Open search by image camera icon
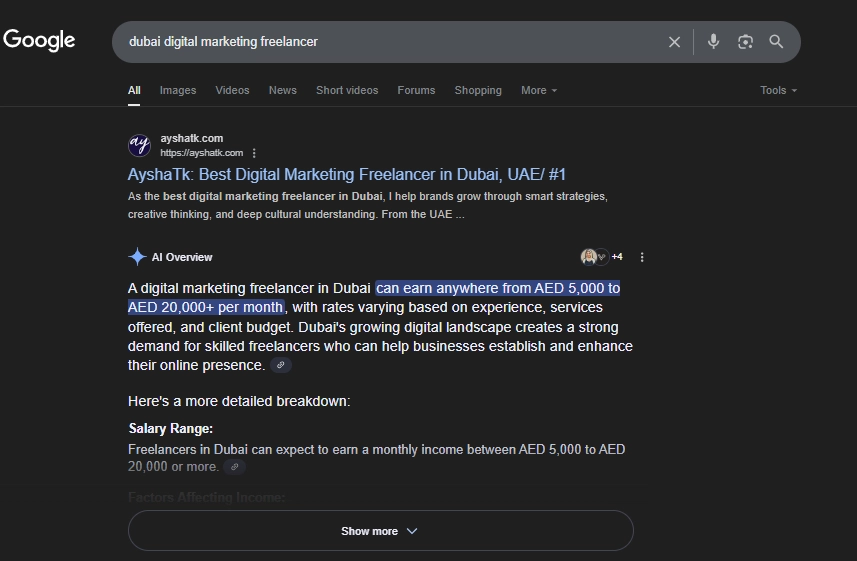Viewport: 857px width, 561px height. 745,42
